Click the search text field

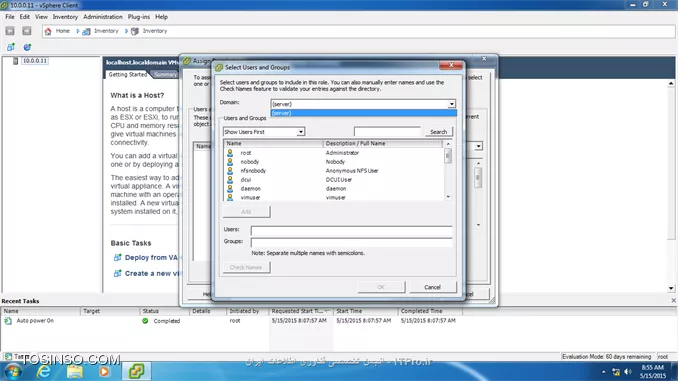coord(387,132)
